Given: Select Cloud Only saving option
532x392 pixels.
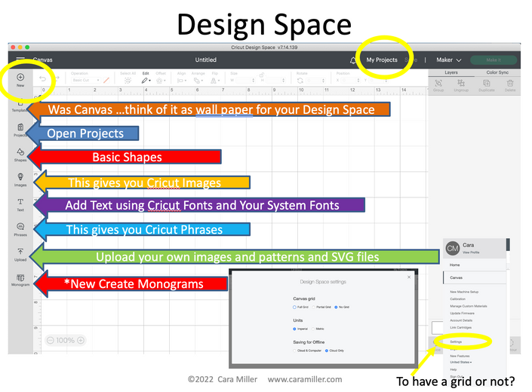Looking at the screenshot, I should pos(327,351).
